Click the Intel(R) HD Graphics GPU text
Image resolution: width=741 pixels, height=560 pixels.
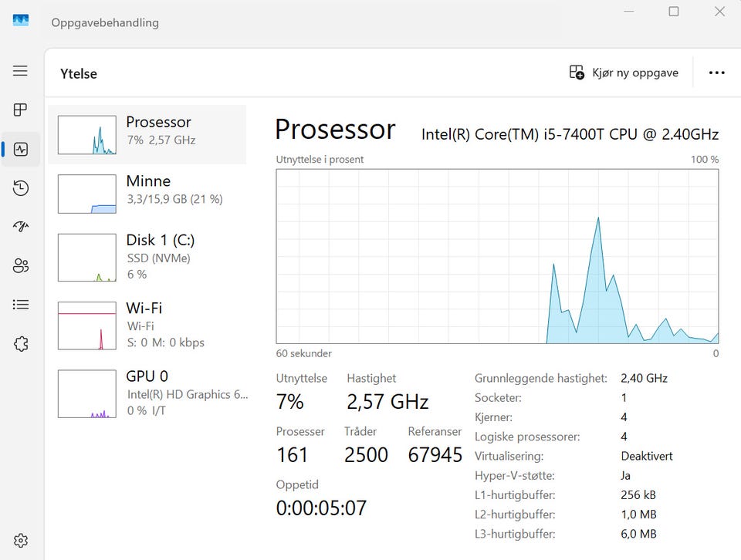click(x=187, y=394)
